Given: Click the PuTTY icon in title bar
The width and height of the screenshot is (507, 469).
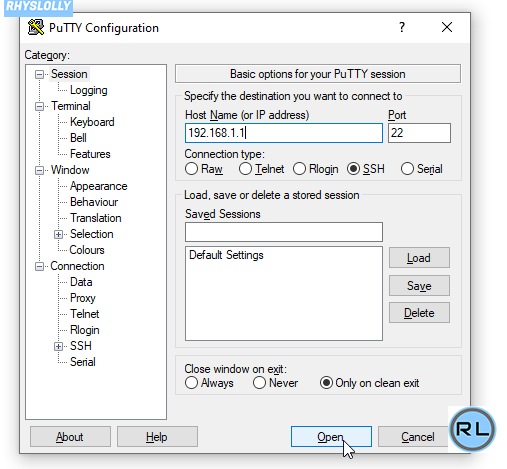Looking at the screenshot, I should point(36,27).
